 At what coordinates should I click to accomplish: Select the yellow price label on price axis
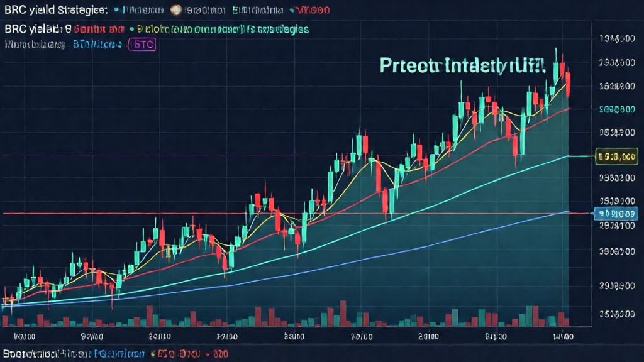615,155
